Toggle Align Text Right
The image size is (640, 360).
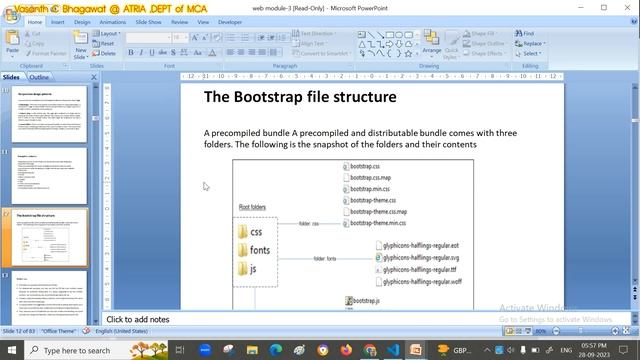[x=251, y=52]
